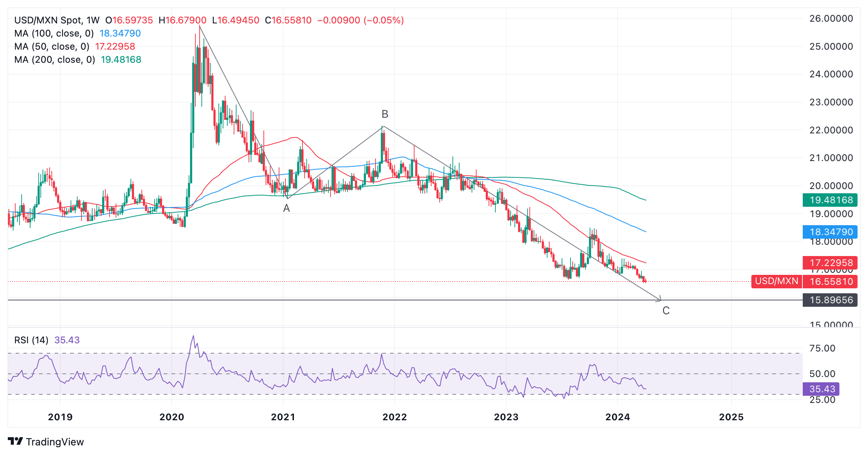Click the TradingView logo icon
Screen dimensions: 868x455
15,441
